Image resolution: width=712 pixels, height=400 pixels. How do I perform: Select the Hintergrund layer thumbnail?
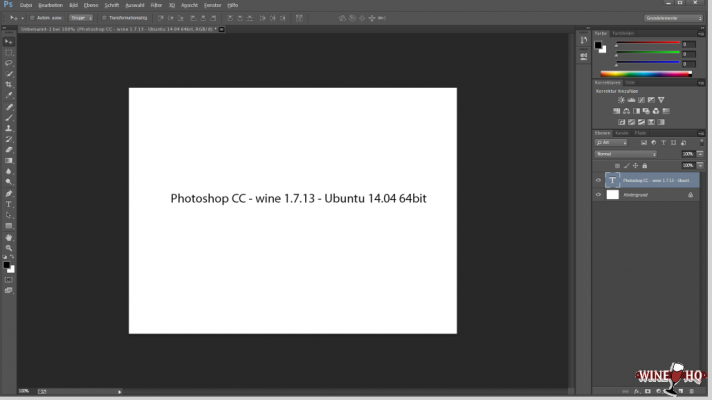tap(613, 195)
